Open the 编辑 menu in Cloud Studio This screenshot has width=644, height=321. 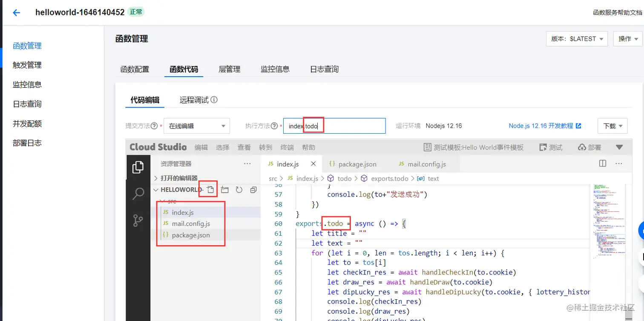click(x=201, y=147)
